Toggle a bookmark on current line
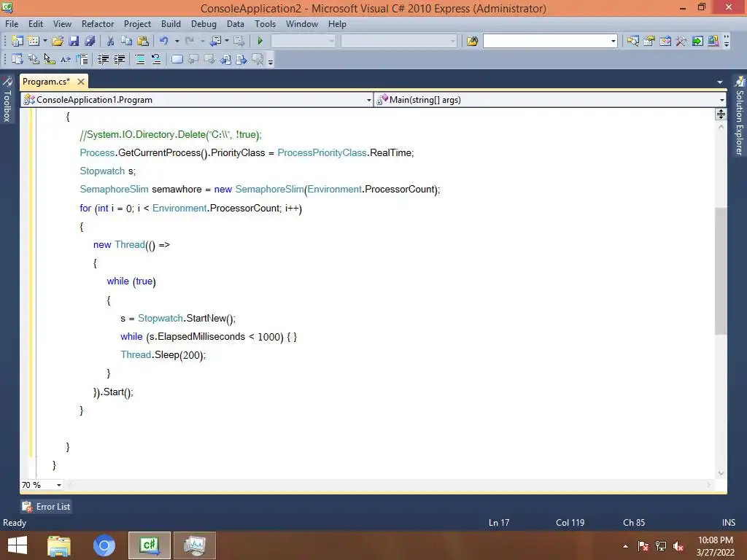This screenshot has width=747, height=560. click(177, 59)
